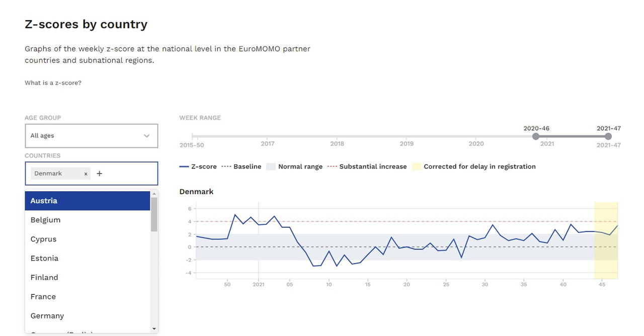Viewport: 644px width, 336px height.
Task: Pick Cyprus from the dropdown list
Action: (88, 239)
